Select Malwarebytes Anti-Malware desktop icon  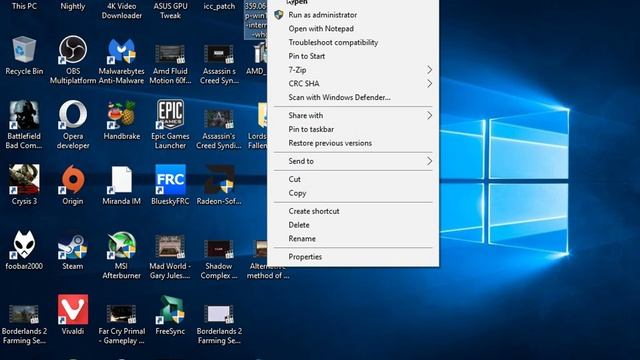[121, 51]
